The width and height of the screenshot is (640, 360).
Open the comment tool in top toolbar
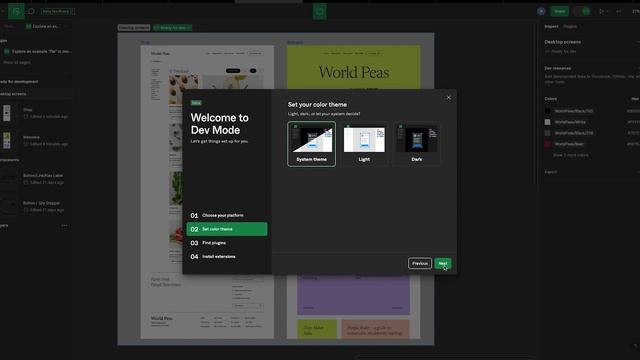(31, 11)
